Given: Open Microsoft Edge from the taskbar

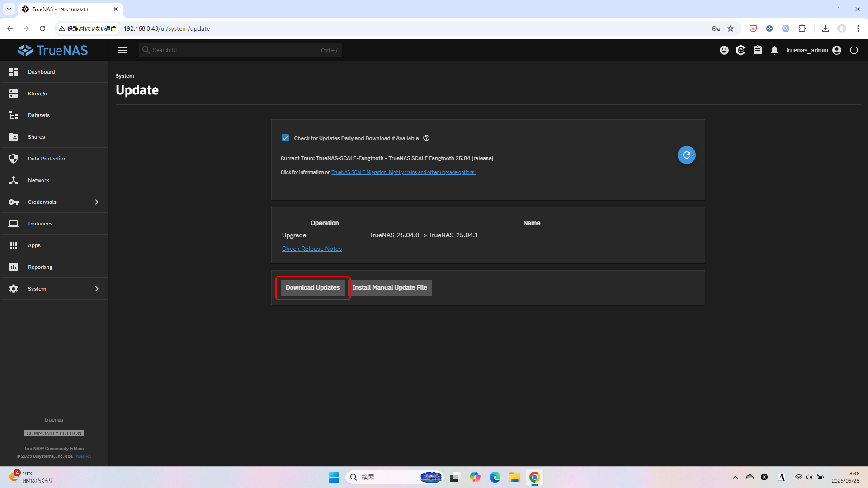Looking at the screenshot, I should coord(495,477).
